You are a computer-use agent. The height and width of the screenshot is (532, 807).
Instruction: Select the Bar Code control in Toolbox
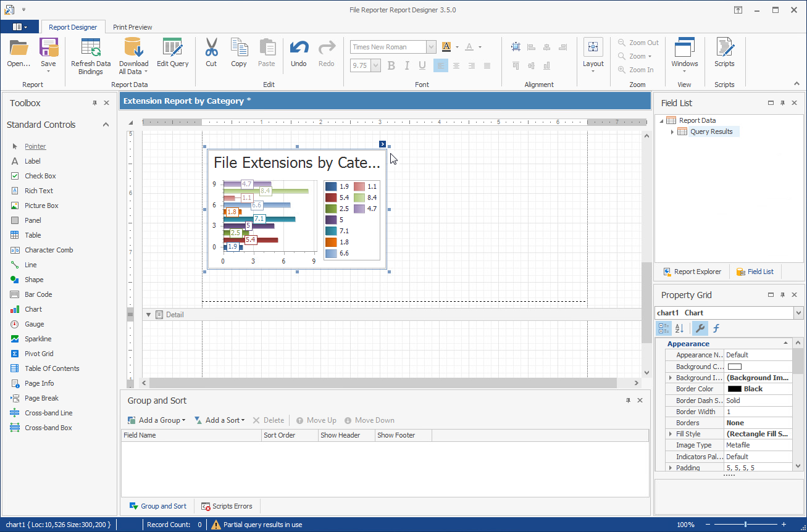pos(38,294)
